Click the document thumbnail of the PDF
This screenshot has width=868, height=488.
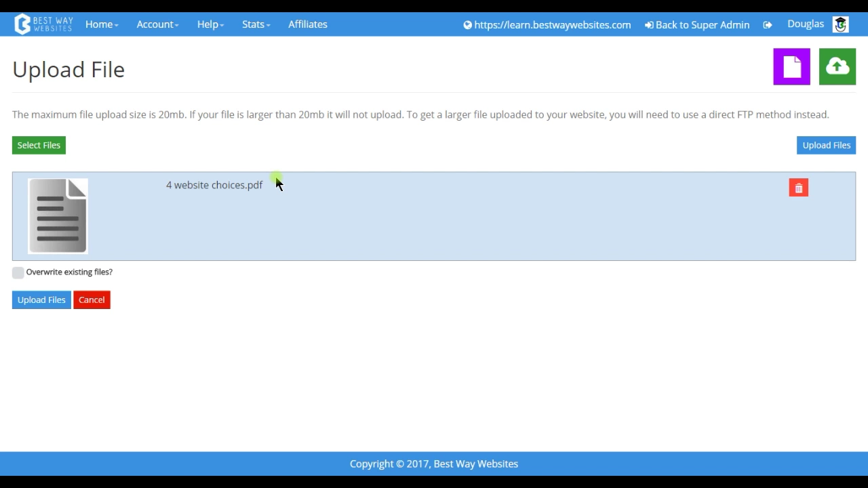point(58,216)
